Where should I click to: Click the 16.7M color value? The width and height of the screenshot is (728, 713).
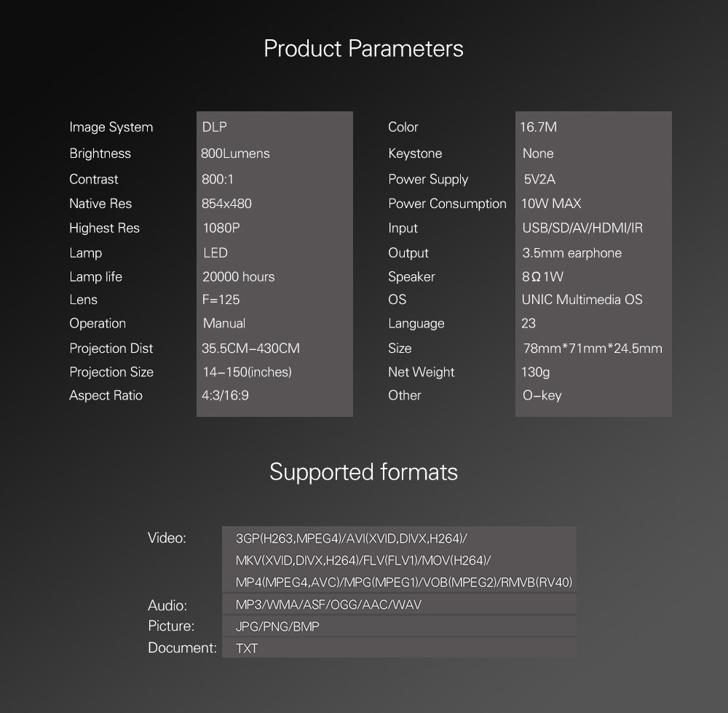[538, 127]
